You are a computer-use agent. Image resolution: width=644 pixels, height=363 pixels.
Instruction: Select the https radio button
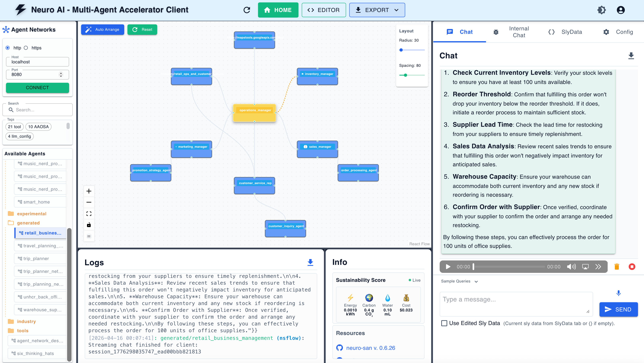click(x=26, y=48)
